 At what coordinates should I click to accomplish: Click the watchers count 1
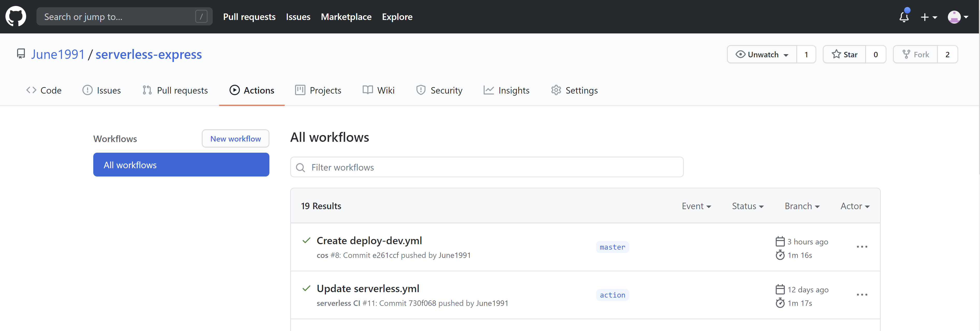click(x=806, y=54)
